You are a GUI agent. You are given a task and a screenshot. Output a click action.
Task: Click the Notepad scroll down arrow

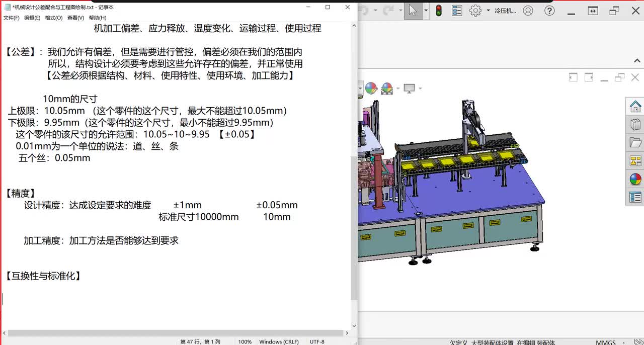[354, 326]
